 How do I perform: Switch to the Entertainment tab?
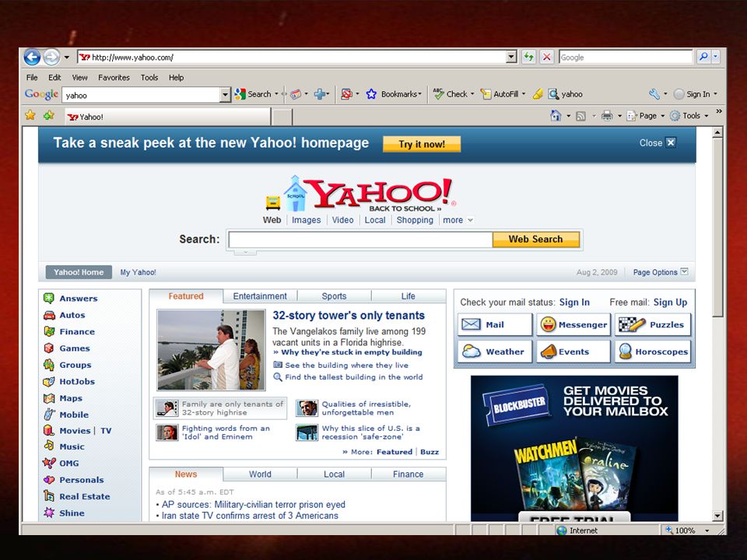pyautogui.click(x=260, y=296)
